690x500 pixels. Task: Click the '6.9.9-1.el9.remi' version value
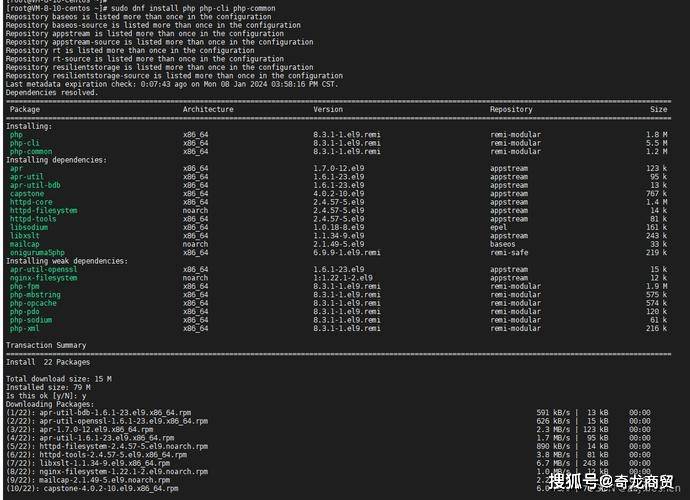(x=347, y=253)
